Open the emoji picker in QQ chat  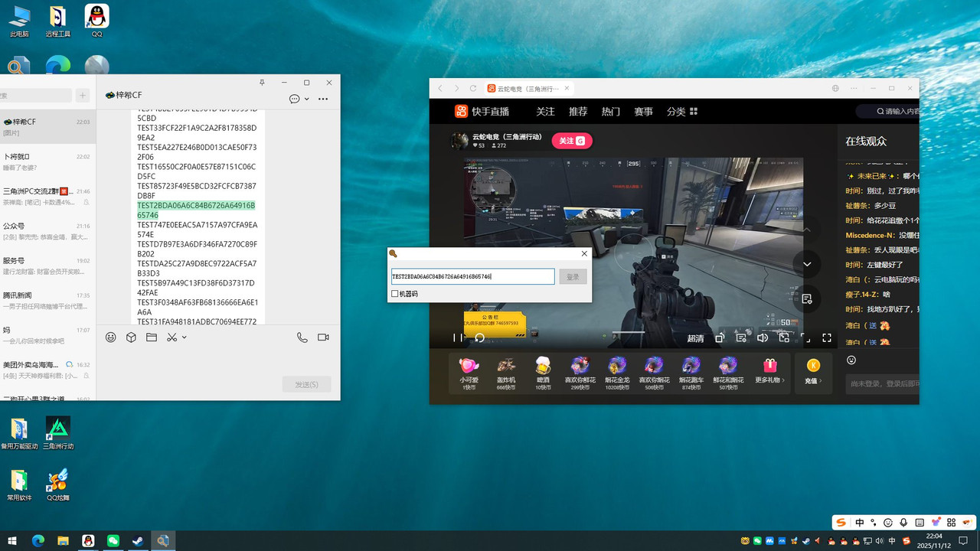click(111, 337)
